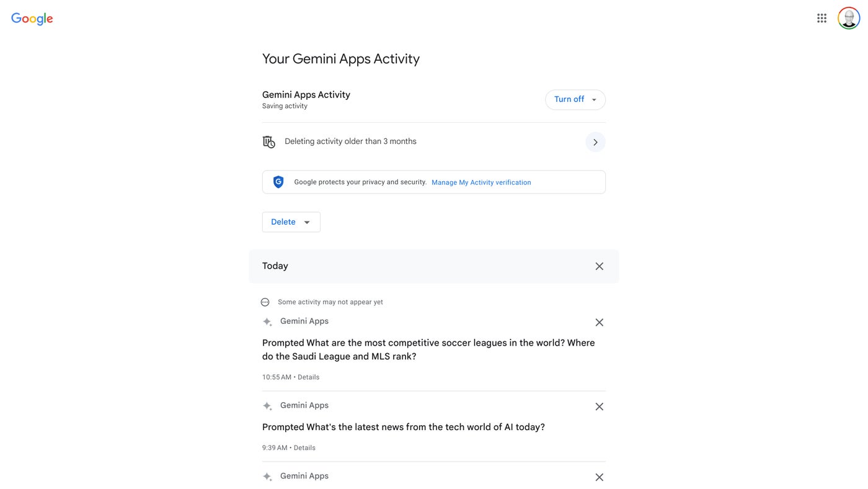Image resolution: width=868 pixels, height=489 pixels.
Task: Open the Google apps grid launcher
Action: pos(821,19)
